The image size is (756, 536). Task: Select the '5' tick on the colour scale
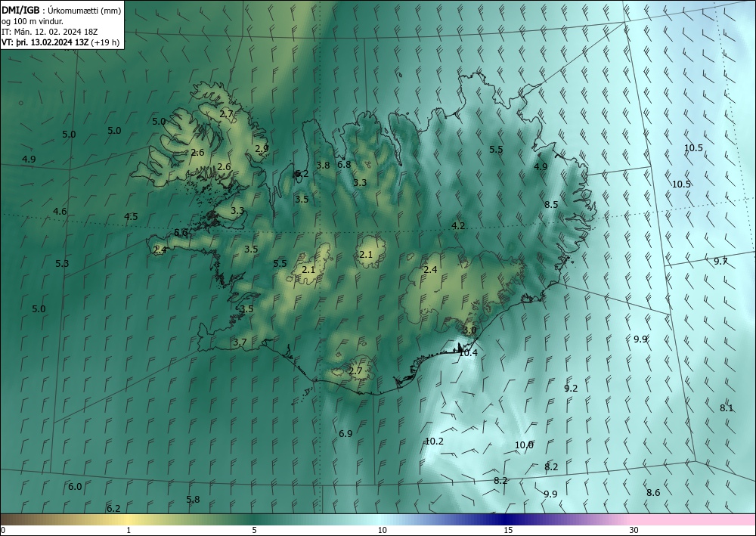coord(254,531)
